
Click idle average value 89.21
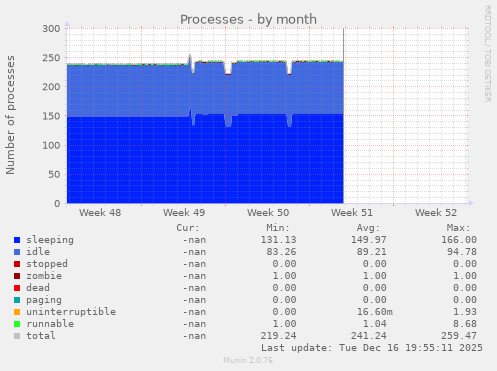pyautogui.click(x=372, y=252)
